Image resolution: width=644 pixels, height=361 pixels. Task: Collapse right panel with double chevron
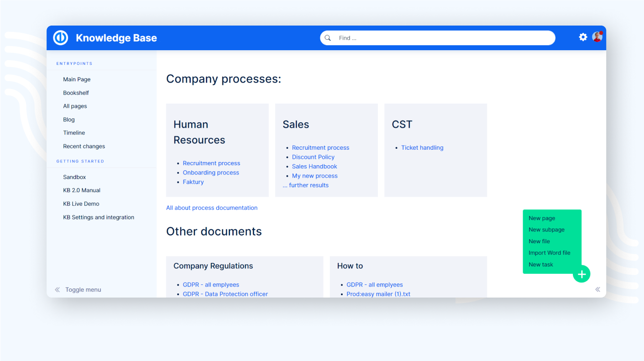pyautogui.click(x=597, y=289)
